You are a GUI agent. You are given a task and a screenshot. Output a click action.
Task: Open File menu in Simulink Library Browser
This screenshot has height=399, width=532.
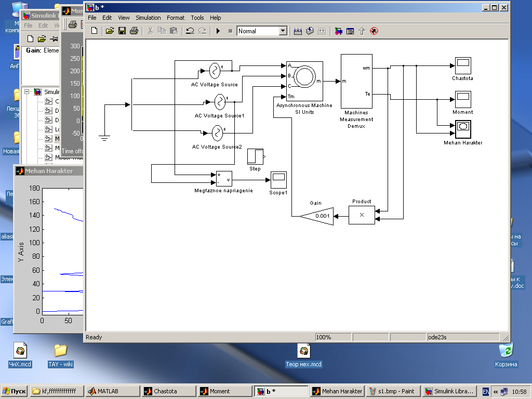pos(28,25)
